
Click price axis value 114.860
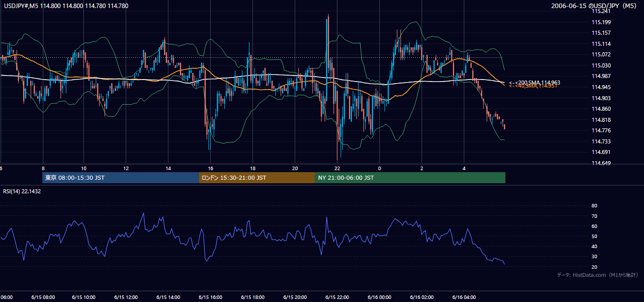(x=601, y=109)
